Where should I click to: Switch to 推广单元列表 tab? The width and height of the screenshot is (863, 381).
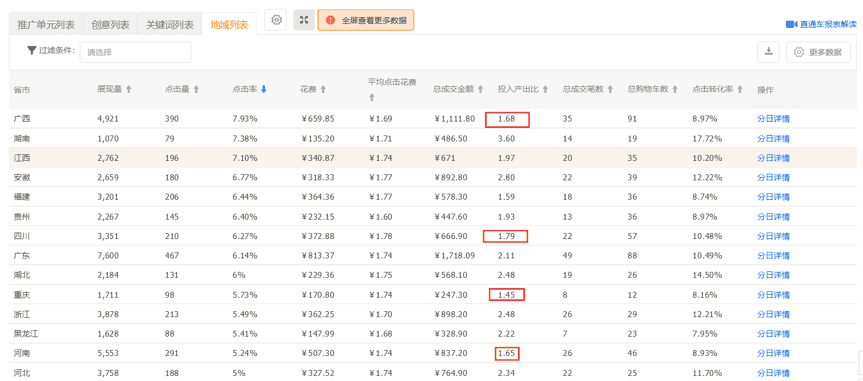[x=46, y=25]
